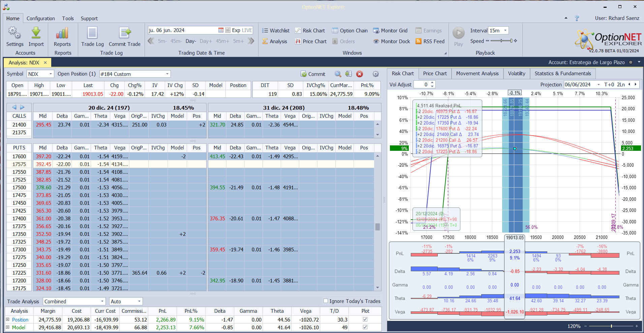
Task: Click the 2Ln projection lines button
Action: click(x=621, y=85)
